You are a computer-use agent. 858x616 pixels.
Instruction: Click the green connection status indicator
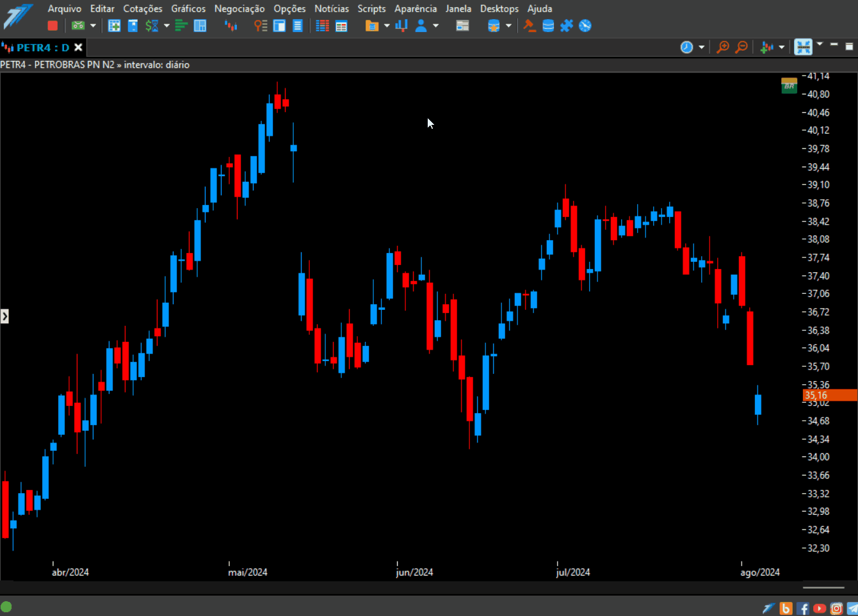pyautogui.click(x=6, y=606)
